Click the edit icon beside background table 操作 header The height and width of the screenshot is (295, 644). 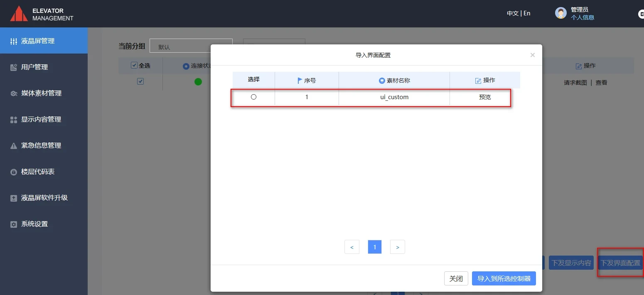(x=579, y=66)
